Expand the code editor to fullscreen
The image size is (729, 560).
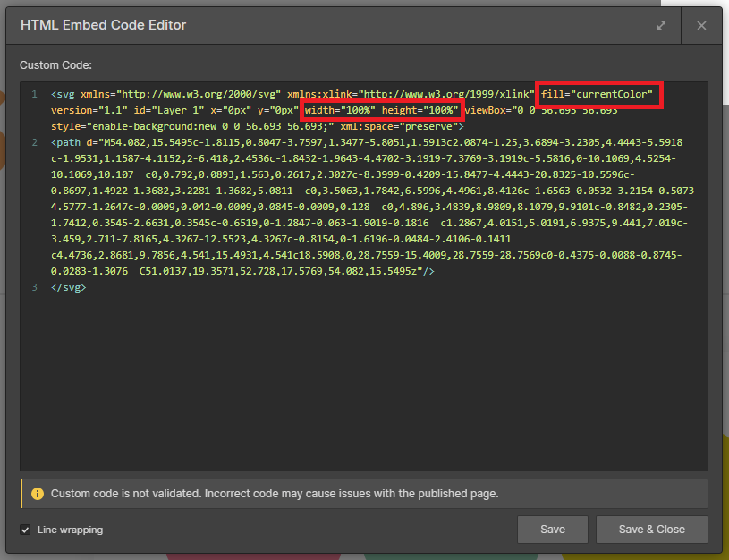pyautogui.click(x=661, y=26)
